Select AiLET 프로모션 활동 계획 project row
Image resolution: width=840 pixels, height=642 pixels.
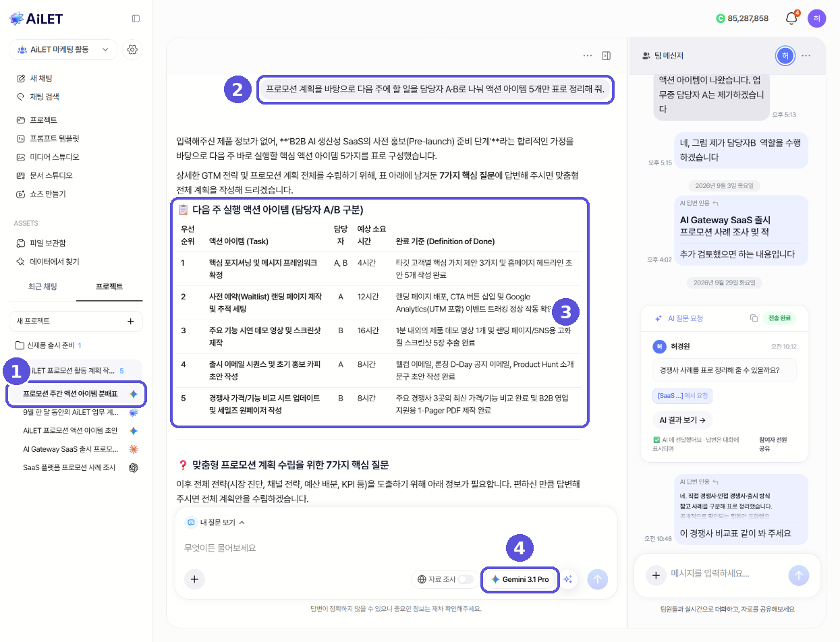(76, 370)
